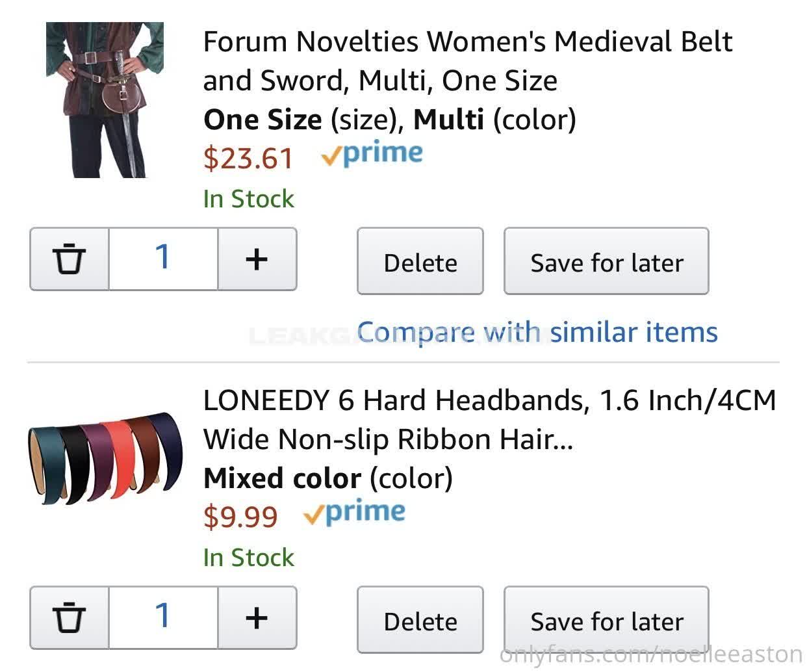Click the $23.61 price text
This screenshot has height=672, width=807.
248,158
